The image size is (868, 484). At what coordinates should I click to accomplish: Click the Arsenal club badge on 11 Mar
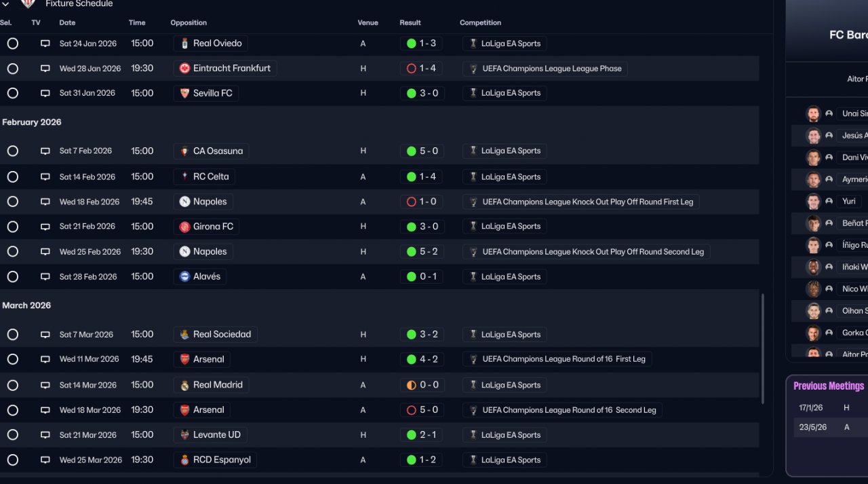tap(184, 360)
